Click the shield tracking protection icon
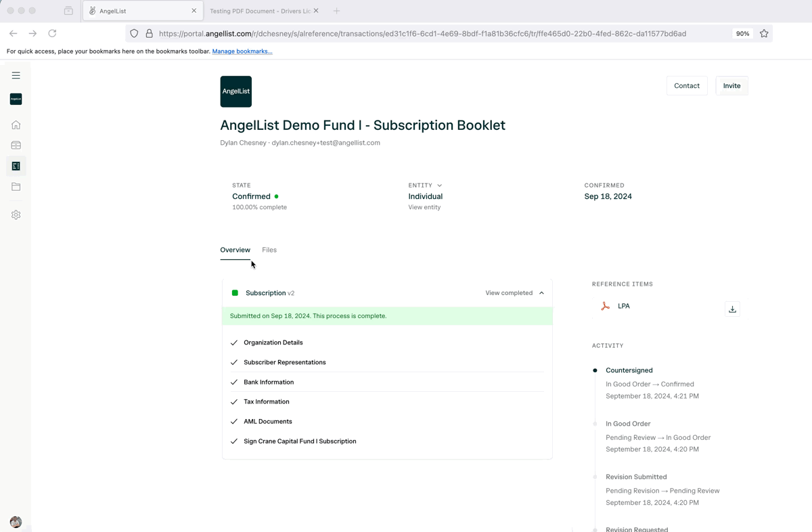Image resolution: width=812 pixels, height=532 pixels. click(134, 33)
